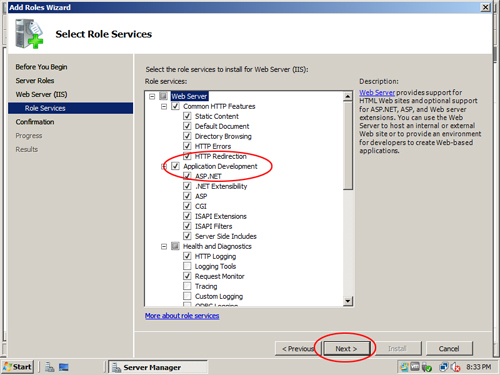Click the security shield tray icon
This screenshot has width=500, height=375.
pyautogui.click(x=426, y=367)
